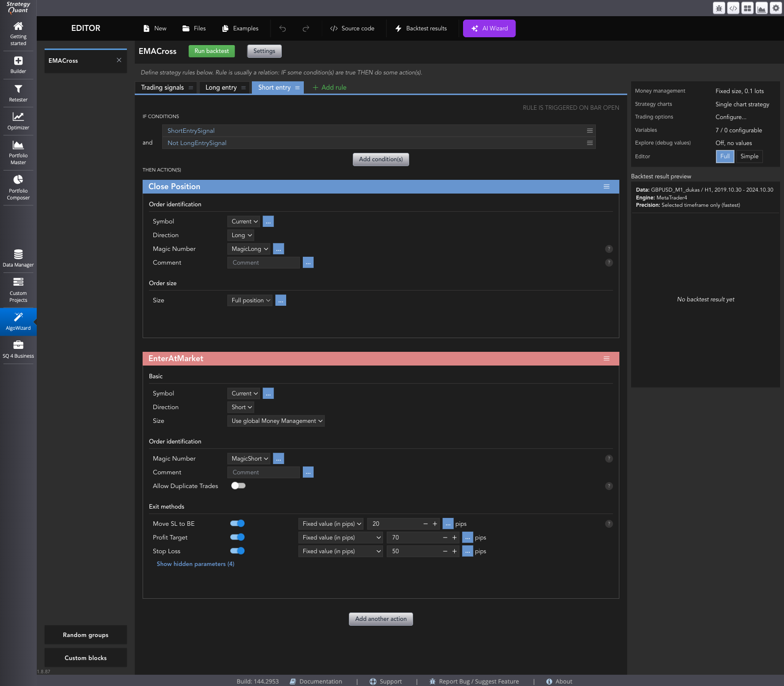Open ShortEntrySignal condition menu icon
Image resolution: width=784 pixels, height=686 pixels.
pos(590,131)
